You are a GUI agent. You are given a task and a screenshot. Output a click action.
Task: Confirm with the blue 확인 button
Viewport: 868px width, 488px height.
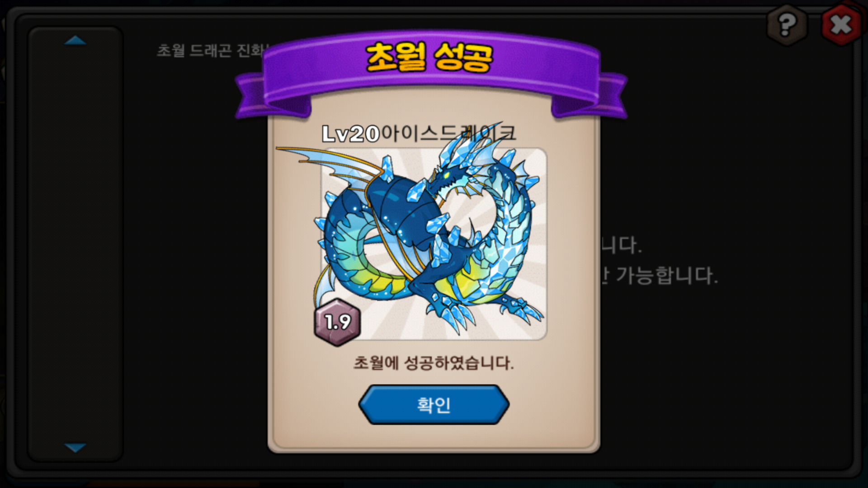[x=434, y=404]
